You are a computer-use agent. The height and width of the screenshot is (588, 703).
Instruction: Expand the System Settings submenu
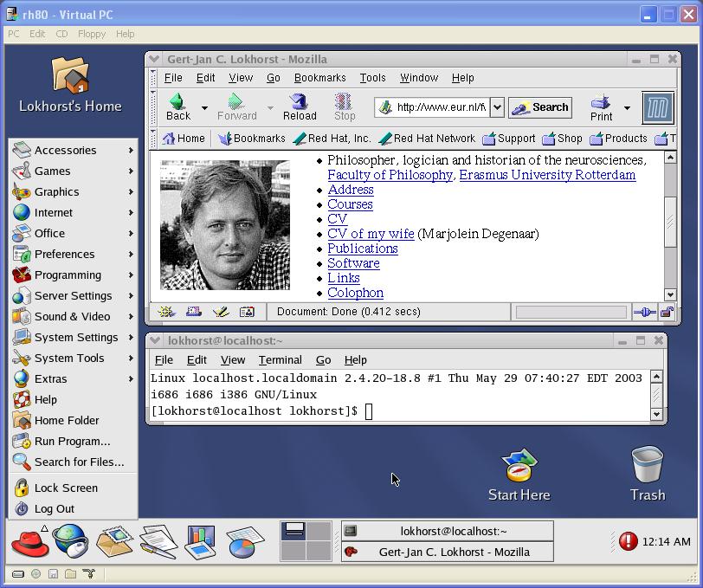point(73,337)
